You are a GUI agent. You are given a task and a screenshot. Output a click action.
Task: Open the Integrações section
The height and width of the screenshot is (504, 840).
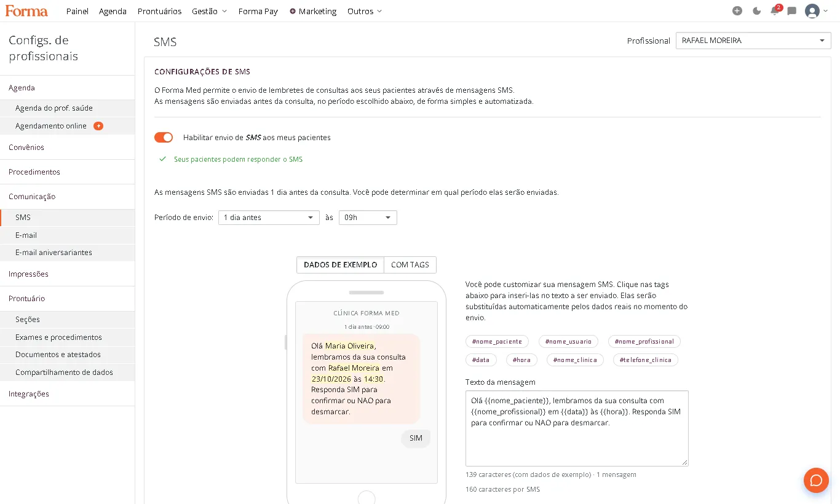coord(68,394)
